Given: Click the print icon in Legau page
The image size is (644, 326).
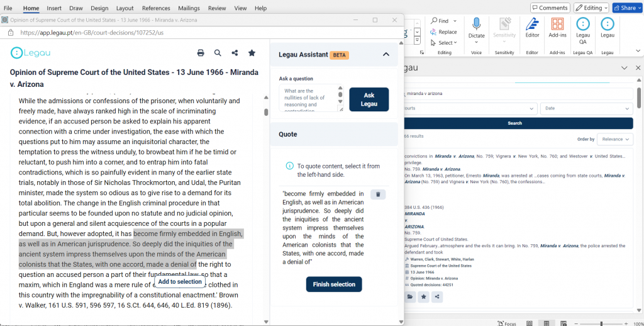Looking at the screenshot, I should pos(201,53).
